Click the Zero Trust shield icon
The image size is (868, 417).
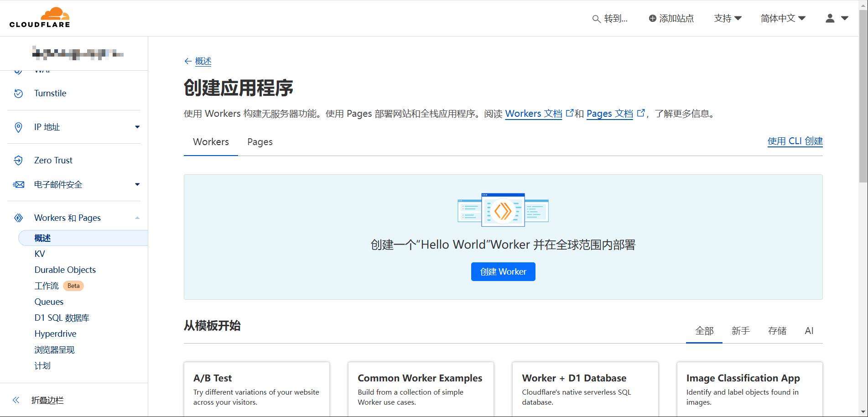coord(18,160)
